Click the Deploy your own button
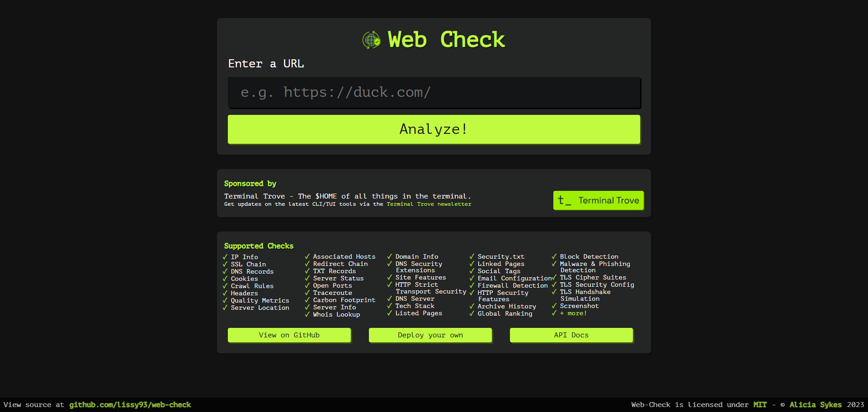The width and height of the screenshot is (868, 412). [430, 335]
